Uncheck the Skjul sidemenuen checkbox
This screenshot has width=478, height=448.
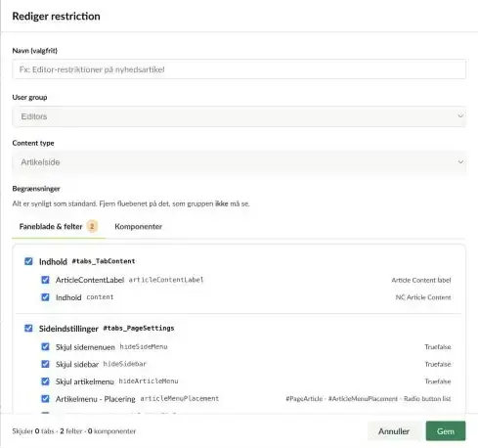pyautogui.click(x=45, y=346)
